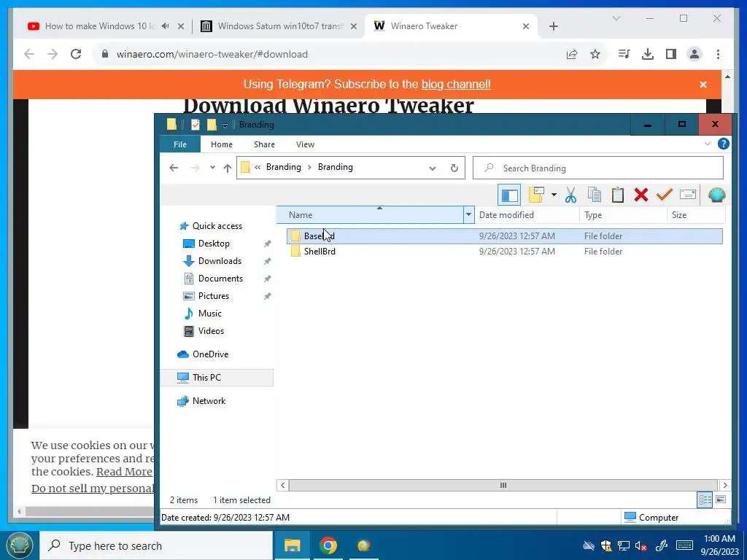Refresh the Branding folder view
The width and height of the screenshot is (747, 560).
pyautogui.click(x=454, y=168)
